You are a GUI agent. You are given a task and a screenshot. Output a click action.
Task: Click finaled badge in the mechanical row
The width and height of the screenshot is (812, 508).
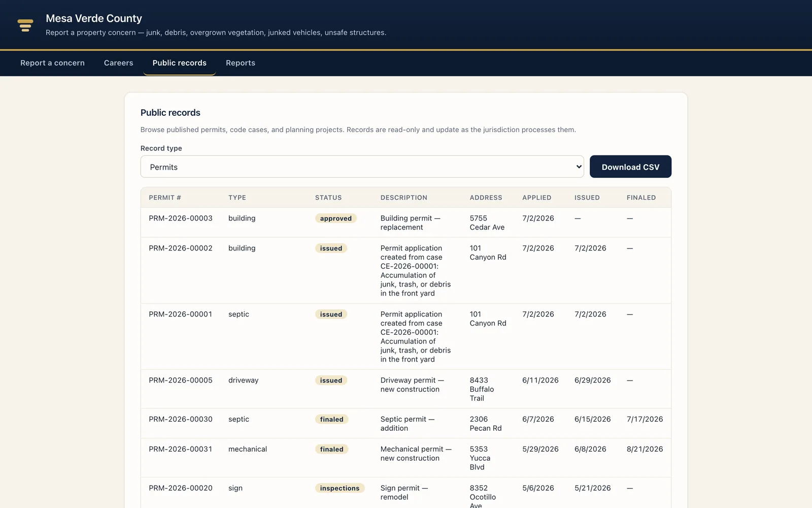click(x=332, y=450)
